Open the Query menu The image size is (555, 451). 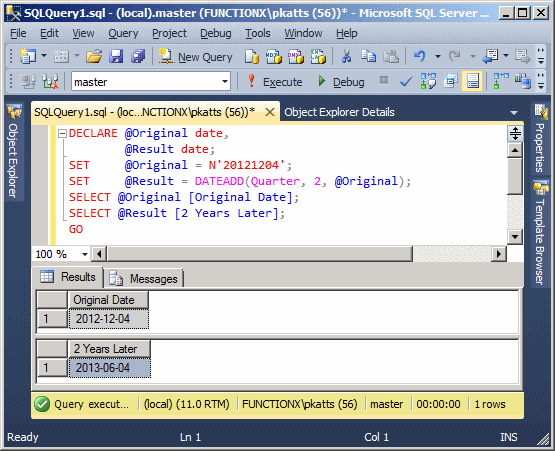point(123,33)
